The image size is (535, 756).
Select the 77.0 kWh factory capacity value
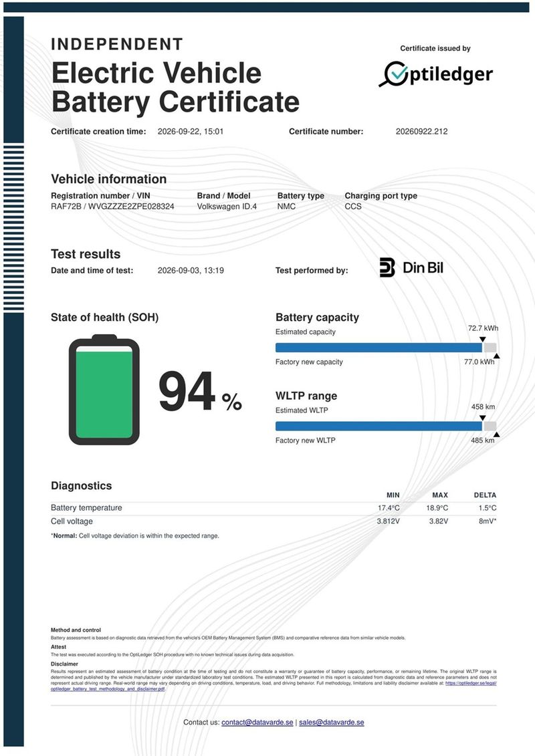(479, 362)
